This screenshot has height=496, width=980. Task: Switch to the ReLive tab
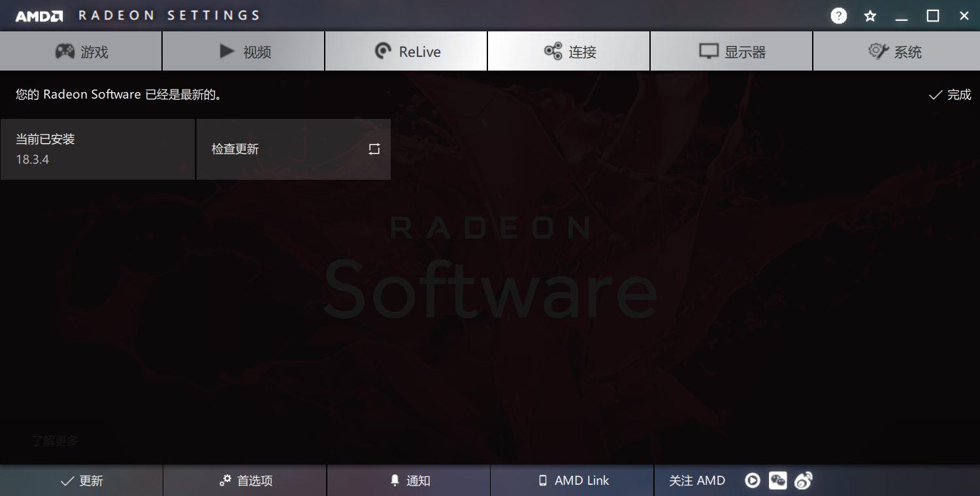point(406,51)
